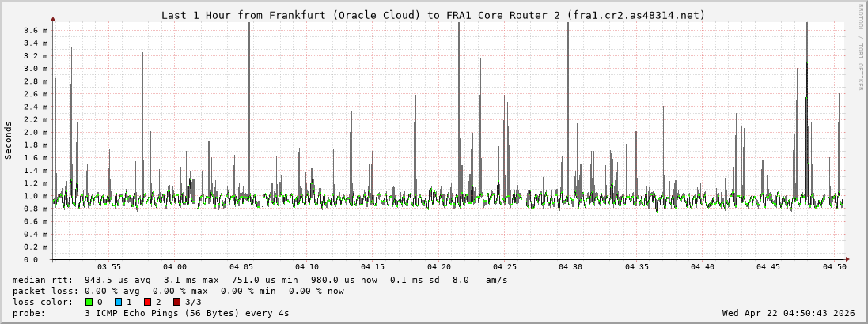Click the 04:45 time axis label
Screen dimensions: 868x324
pos(768,267)
